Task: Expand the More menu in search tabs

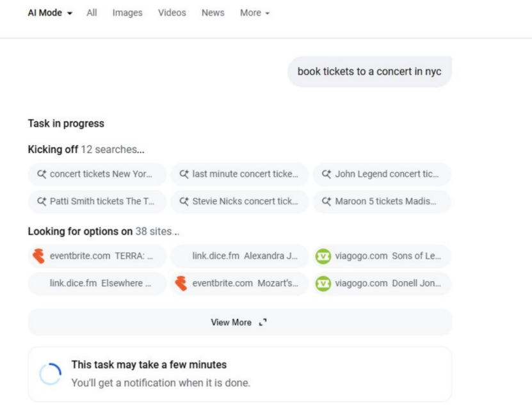Action: [x=254, y=13]
